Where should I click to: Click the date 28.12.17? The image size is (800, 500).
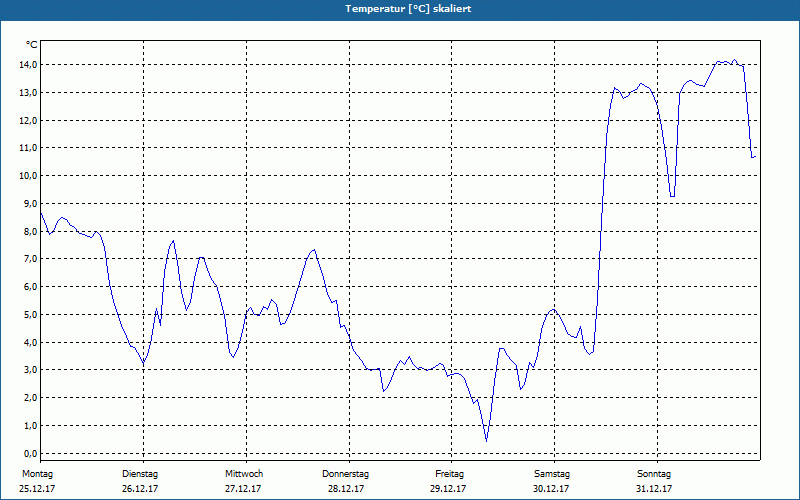coord(346,489)
